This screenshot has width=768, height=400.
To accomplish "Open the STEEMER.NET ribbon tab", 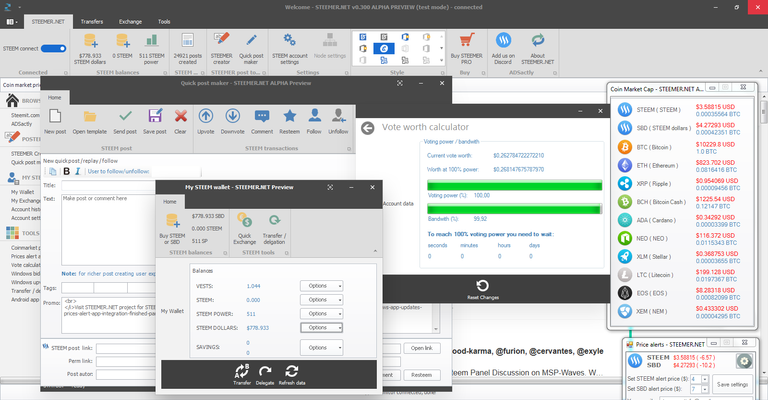I will (x=48, y=22).
